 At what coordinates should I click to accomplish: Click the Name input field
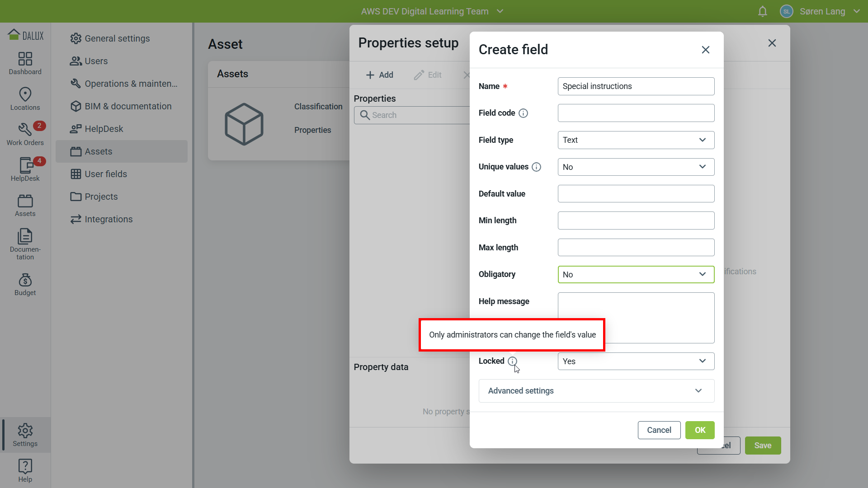pos(636,86)
